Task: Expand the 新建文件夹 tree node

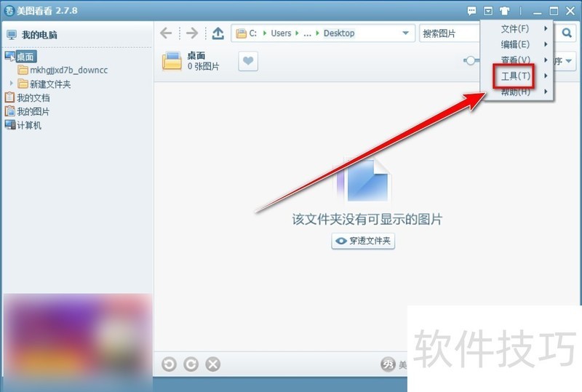Action: (x=11, y=83)
